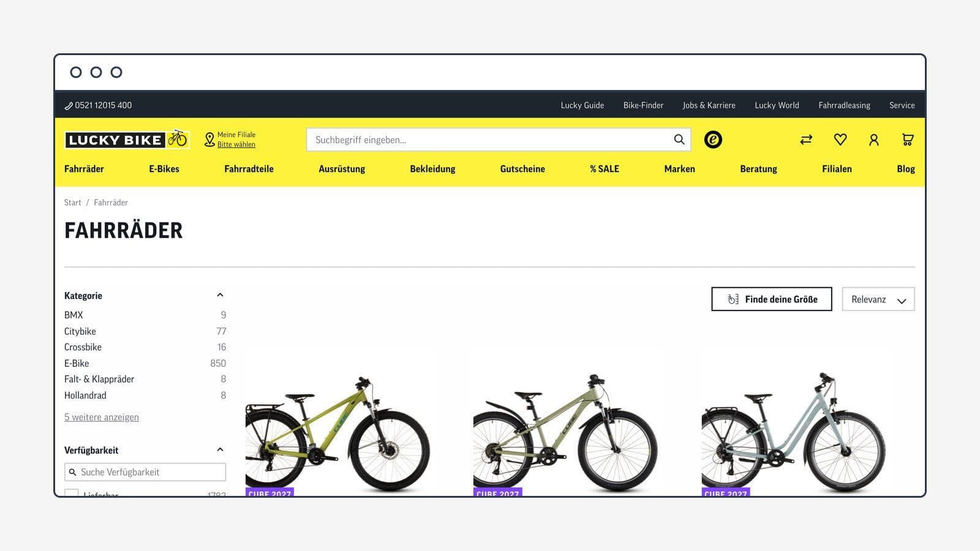Viewport: 980px width, 551px height.
Task: Open the % SALE menu item
Action: [605, 169]
